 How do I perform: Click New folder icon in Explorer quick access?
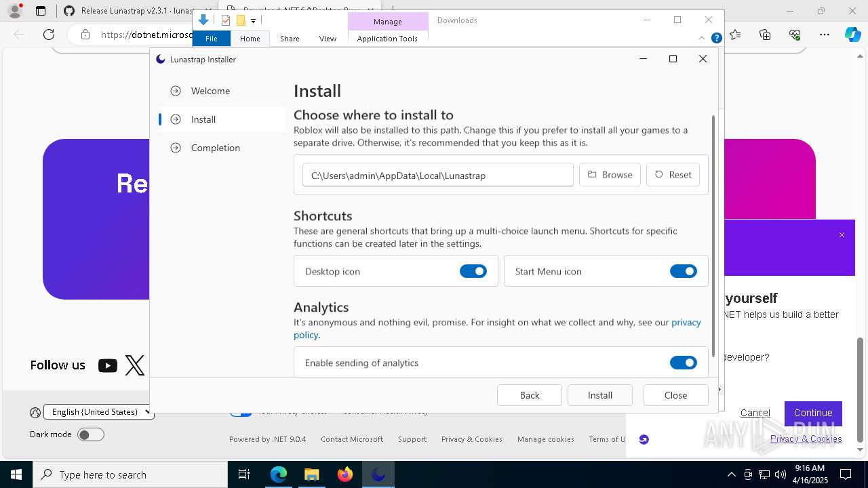point(241,20)
